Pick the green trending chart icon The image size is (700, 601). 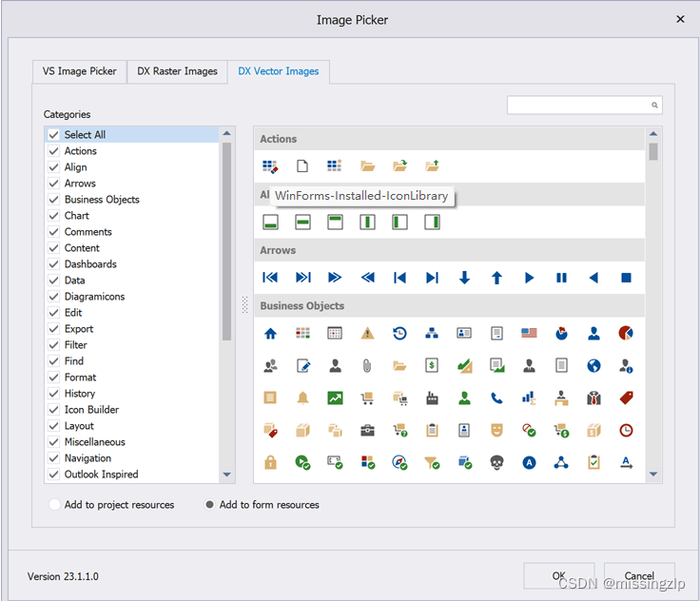pos(335,397)
